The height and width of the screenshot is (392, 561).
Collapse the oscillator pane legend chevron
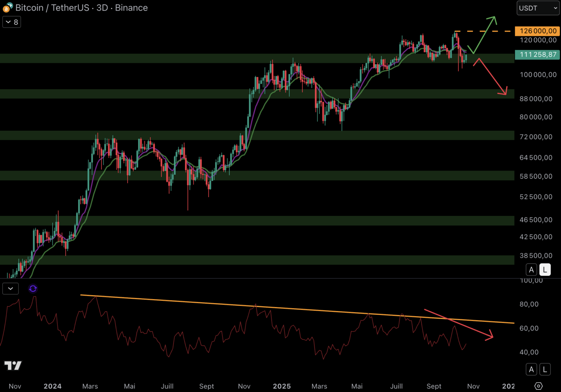click(11, 289)
